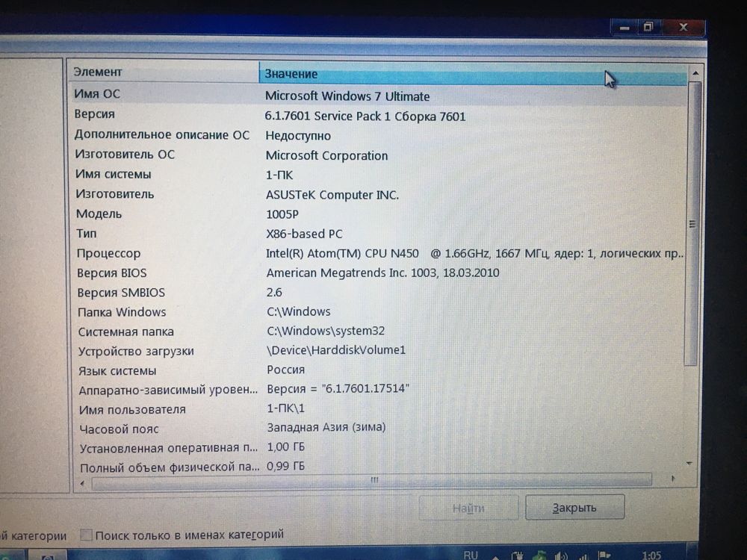Close the window with the X button
Image resolution: width=747 pixels, height=560 pixels.
[683, 27]
